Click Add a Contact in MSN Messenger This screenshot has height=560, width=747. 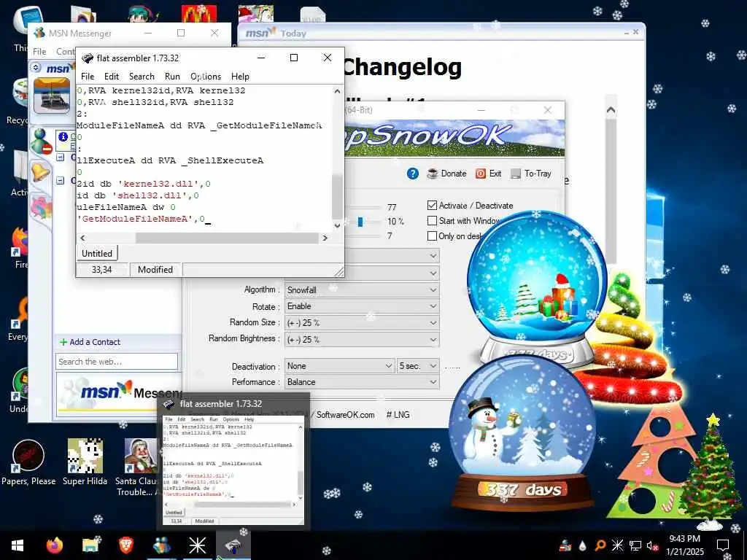click(x=90, y=342)
